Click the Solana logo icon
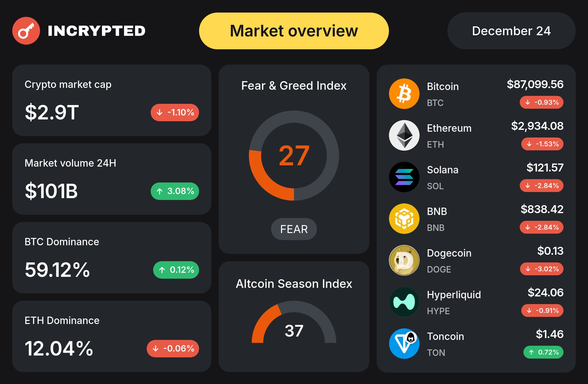This screenshot has width=588, height=384. (404, 177)
